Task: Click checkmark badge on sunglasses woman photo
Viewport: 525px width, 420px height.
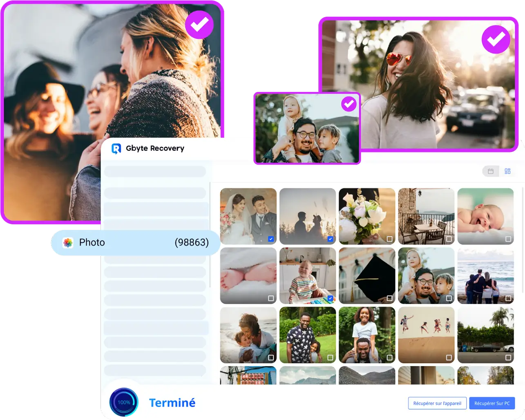Action: tap(496, 39)
